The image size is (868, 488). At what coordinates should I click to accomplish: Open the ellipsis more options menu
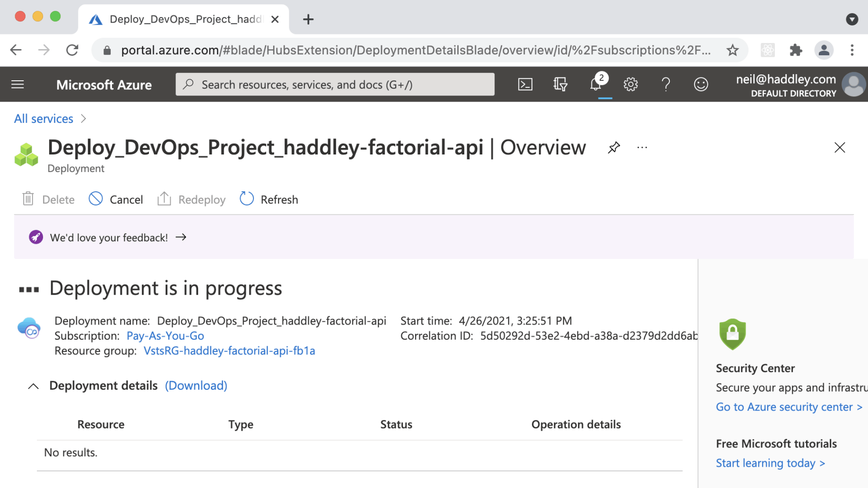click(x=642, y=148)
